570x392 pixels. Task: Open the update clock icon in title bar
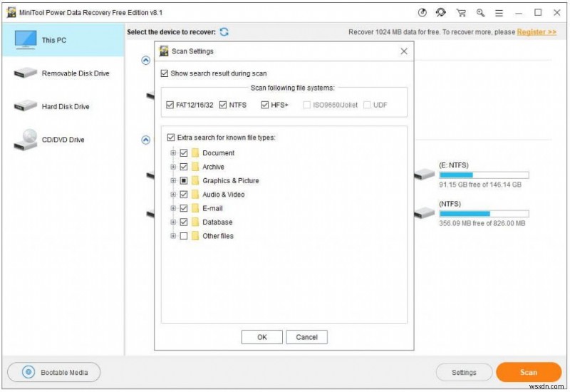click(422, 13)
